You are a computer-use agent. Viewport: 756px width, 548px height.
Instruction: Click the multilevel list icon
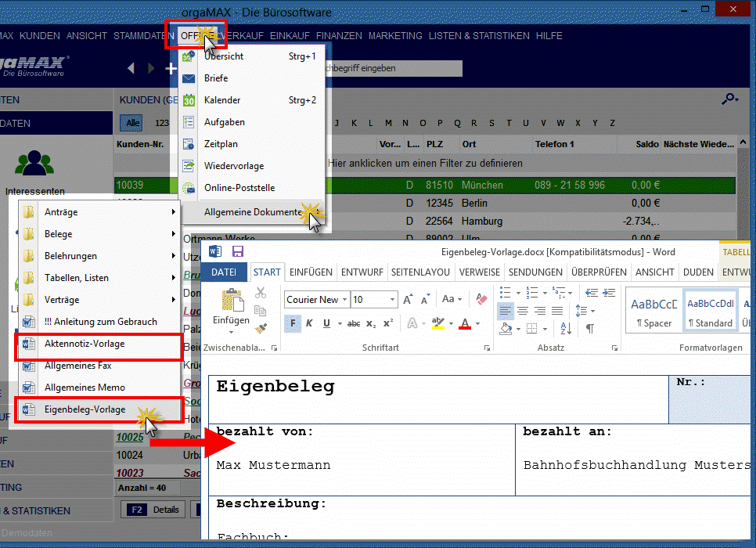(x=559, y=293)
